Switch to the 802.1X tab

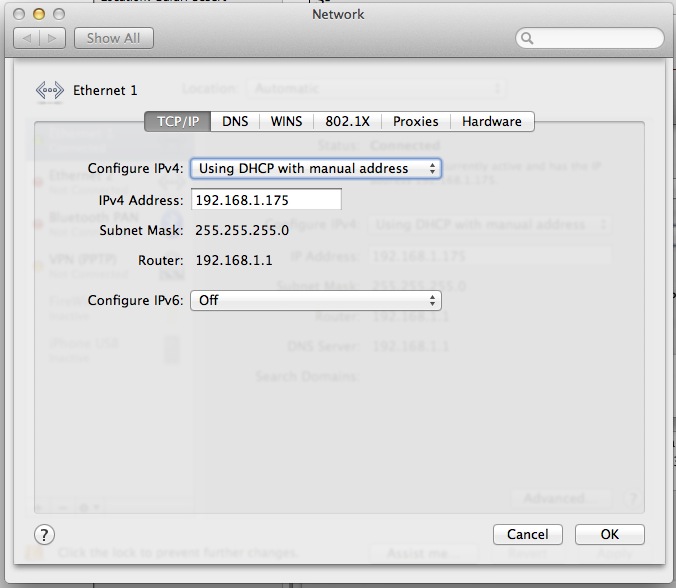347,121
